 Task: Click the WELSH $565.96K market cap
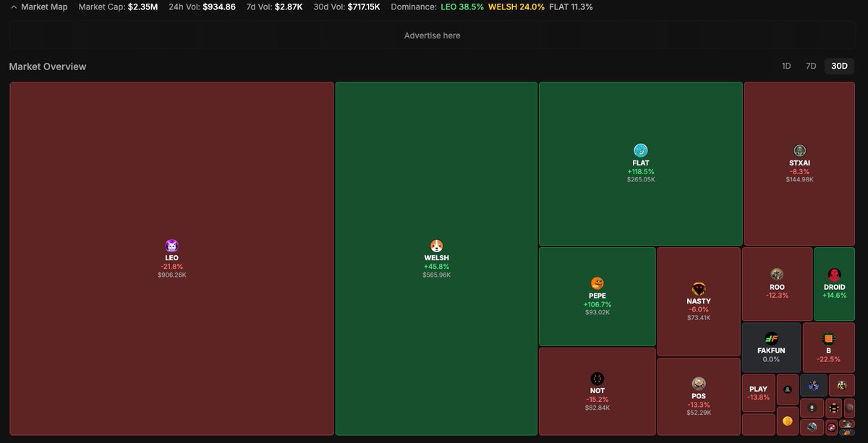point(436,275)
